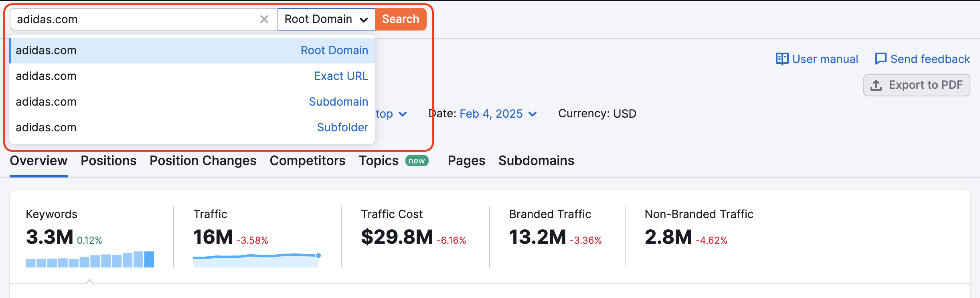980x298 pixels.
Task: Go to the Pages tab
Action: click(466, 161)
